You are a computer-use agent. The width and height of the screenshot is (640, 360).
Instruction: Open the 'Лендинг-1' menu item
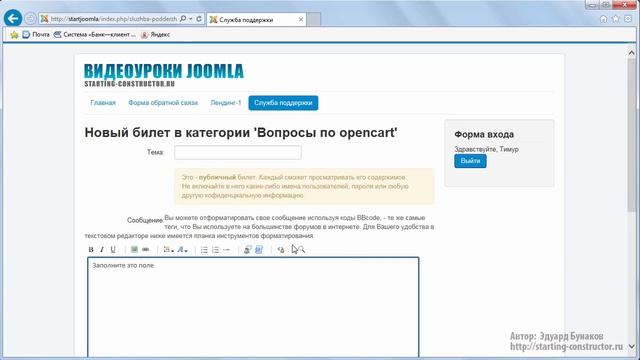pos(226,103)
